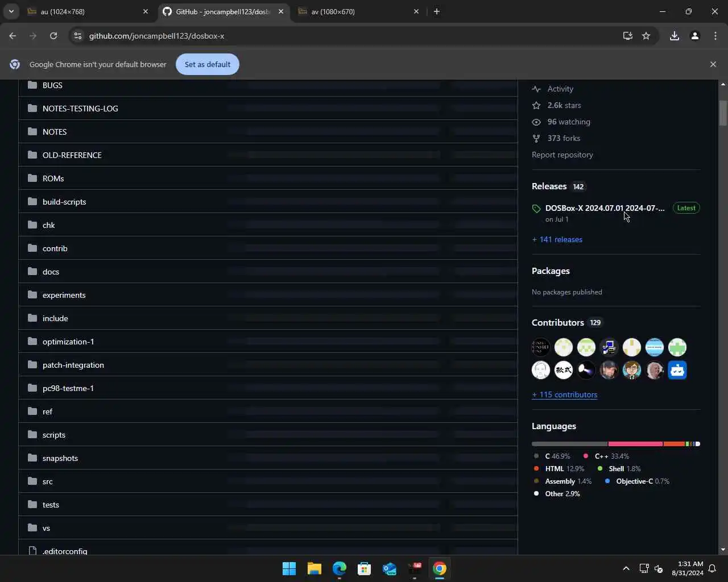
Task: View the 96 watching list
Action: click(569, 122)
